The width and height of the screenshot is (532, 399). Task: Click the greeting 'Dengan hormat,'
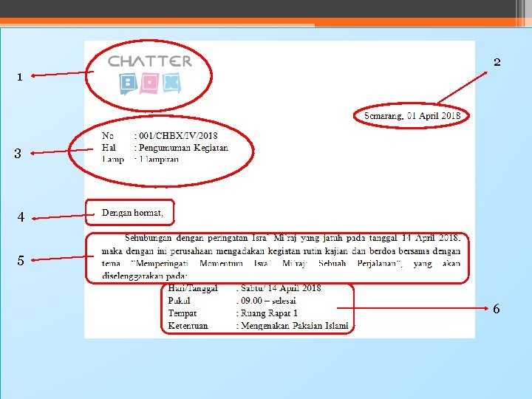pyautogui.click(x=132, y=213)
